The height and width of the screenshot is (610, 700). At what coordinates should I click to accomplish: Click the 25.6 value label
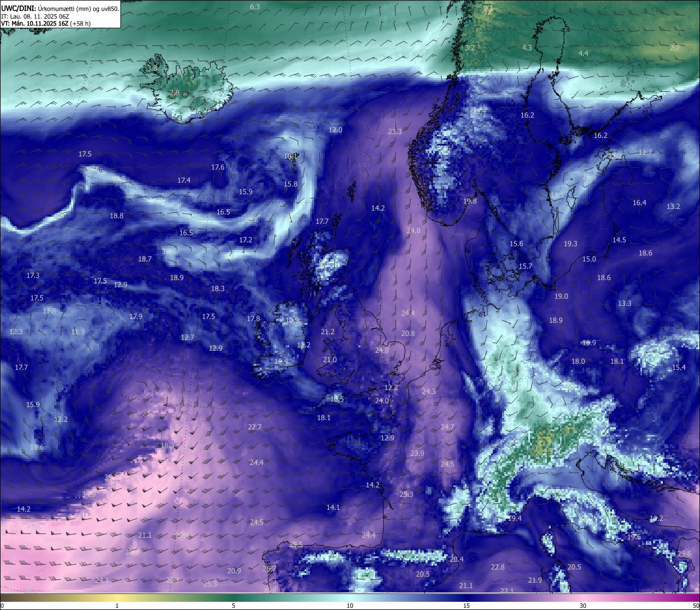click(684, 554)
